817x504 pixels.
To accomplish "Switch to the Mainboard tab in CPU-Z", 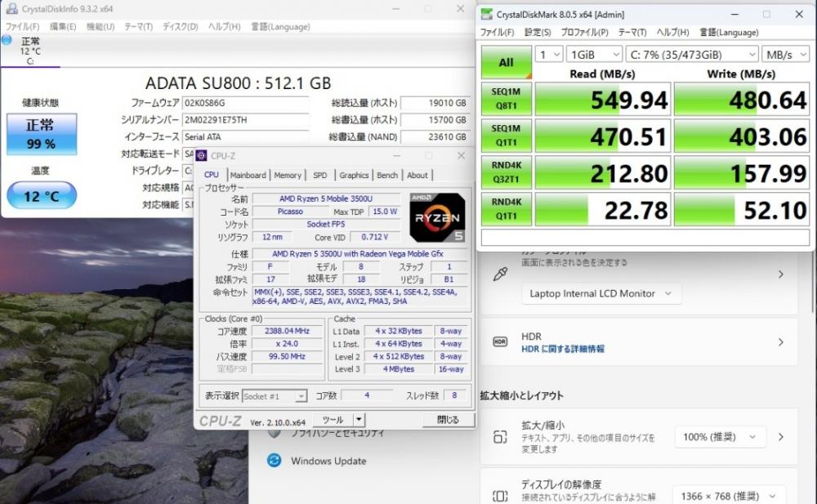I will pos(248,175).
